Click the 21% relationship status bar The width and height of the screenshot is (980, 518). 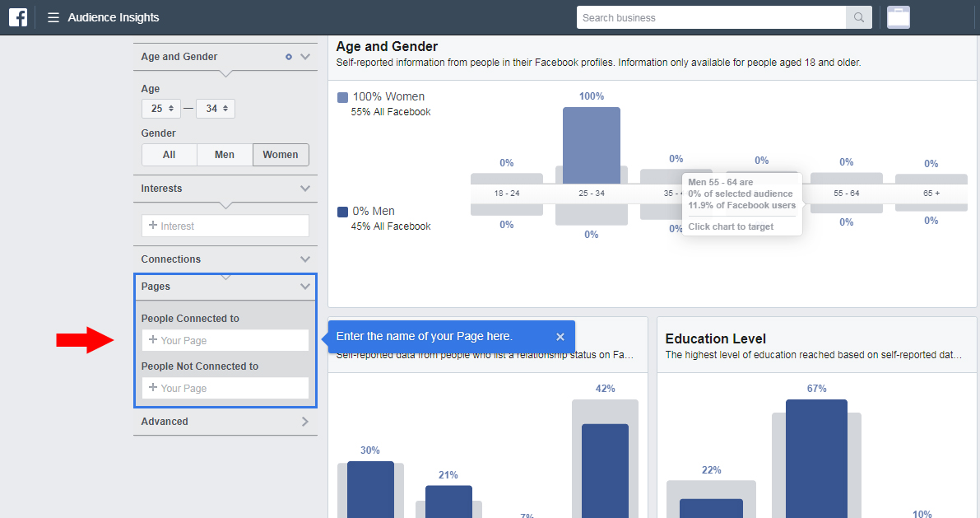(448, 502)
